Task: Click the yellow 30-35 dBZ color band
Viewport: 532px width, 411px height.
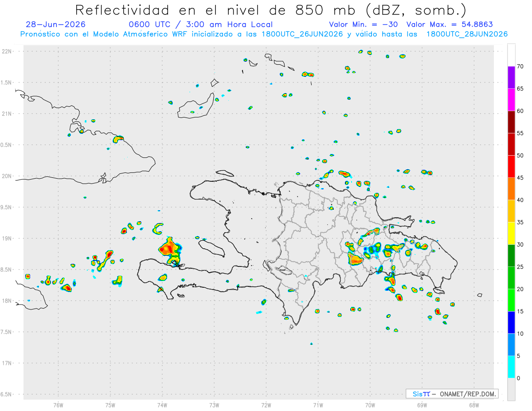Action: [511, 233]
